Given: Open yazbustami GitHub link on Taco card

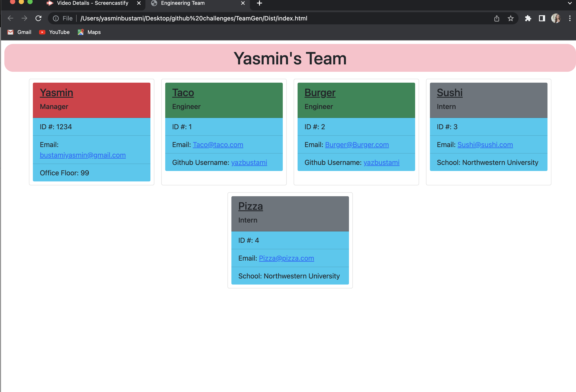Looking at the screenshot, I should pyautogui.click(x=249, y=162).
